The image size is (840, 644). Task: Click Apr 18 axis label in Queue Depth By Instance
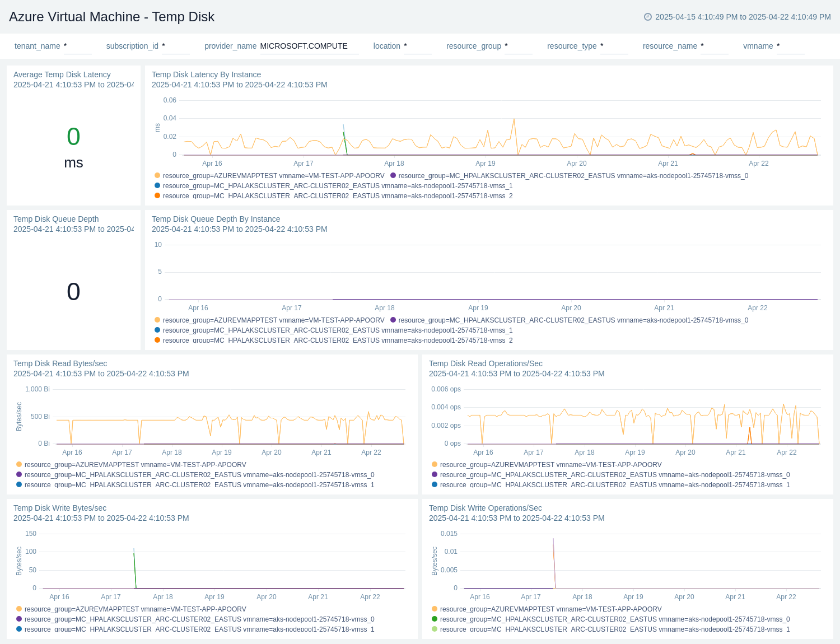[385, 308]
